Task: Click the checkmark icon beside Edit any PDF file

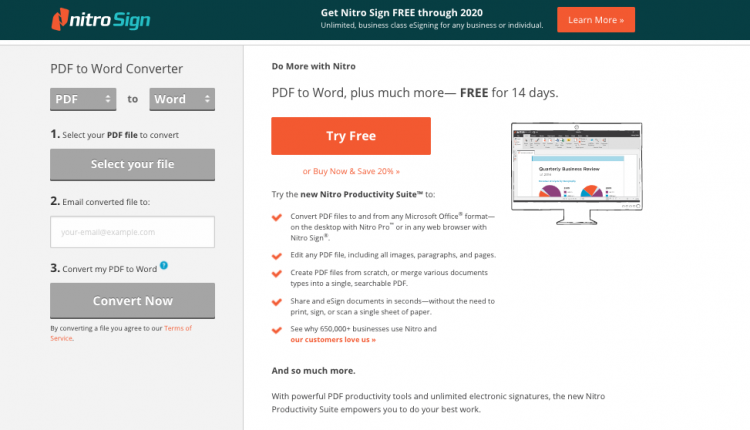Action: pyautogui.click(x=277, y=256)
